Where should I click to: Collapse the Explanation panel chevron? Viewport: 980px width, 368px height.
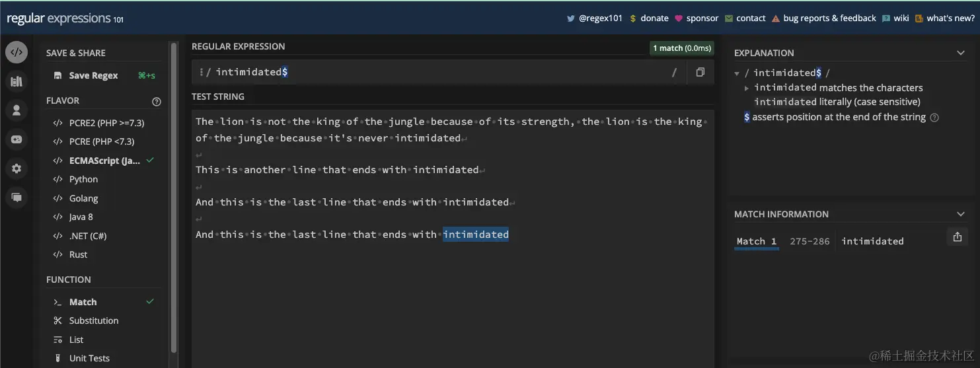tap(961, 53)
